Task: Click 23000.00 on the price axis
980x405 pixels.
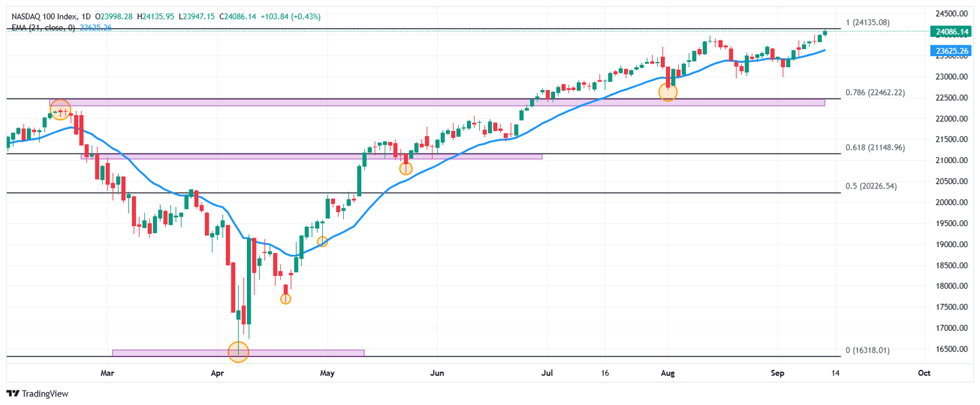Action: click(952, 77)
